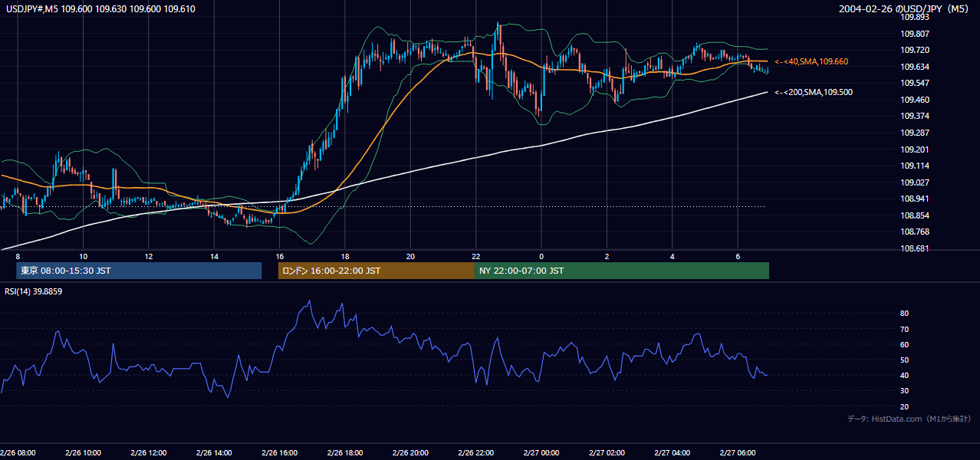Click the 2/27 04:00 date label

click(672, 452)
